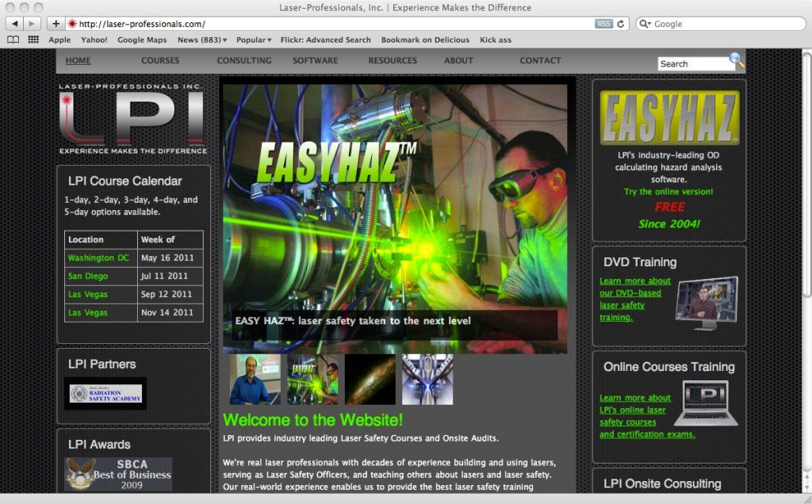Click the browser Forward arrow button
This screenshot has width=812, height=504.
tap(33, 24)
